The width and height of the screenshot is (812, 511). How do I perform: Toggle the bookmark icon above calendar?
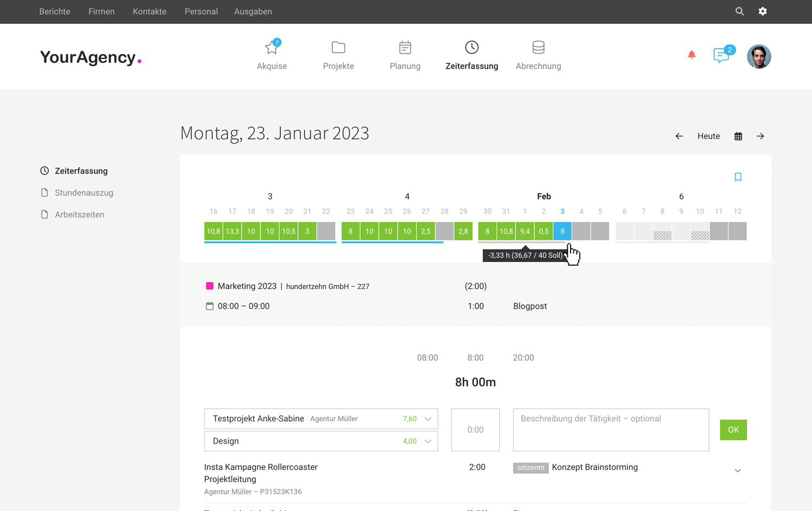[x=738, y=177]
